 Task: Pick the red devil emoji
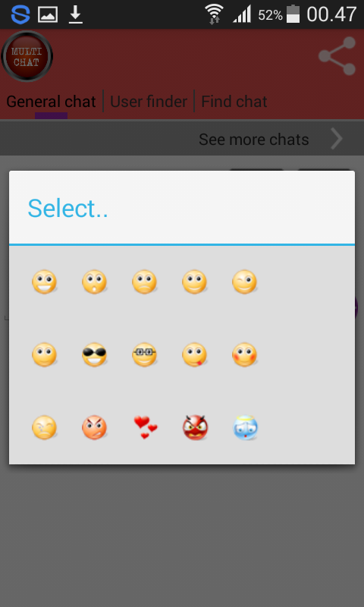point(196,427)
